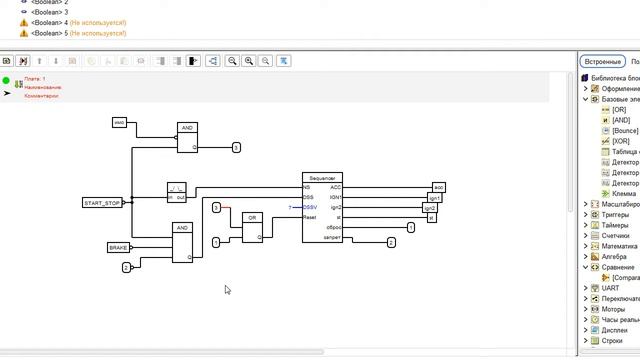Image resolution: width=640 pixels, height=360 pixels.
Task: Click the zoom out magnifier icon
Action: click(232, 61)
